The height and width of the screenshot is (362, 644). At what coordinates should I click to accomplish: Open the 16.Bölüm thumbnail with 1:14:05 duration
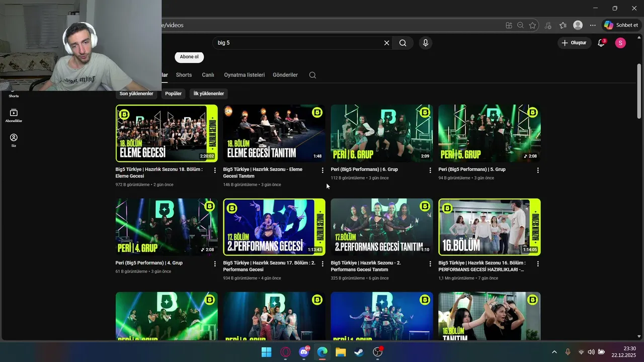click(490, 227)
